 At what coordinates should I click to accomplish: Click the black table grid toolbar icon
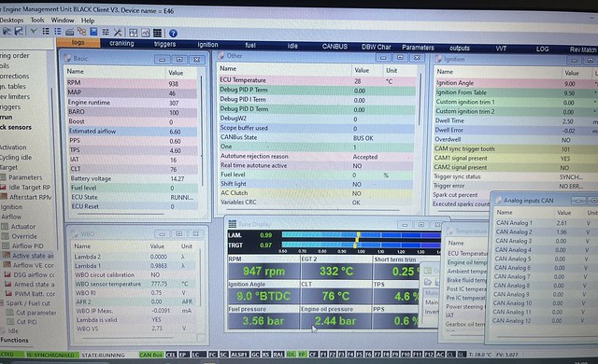(158, 33)
